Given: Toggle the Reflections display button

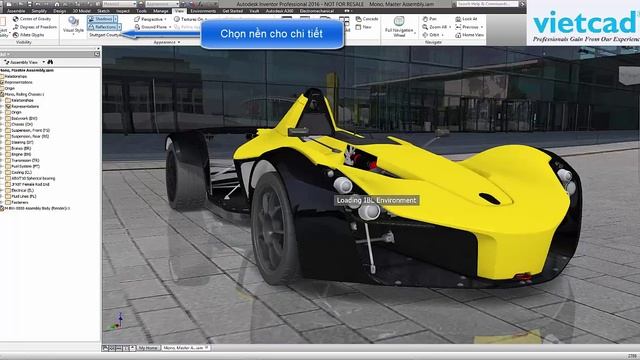Looking at the screenshot, I should pos(102,27).
